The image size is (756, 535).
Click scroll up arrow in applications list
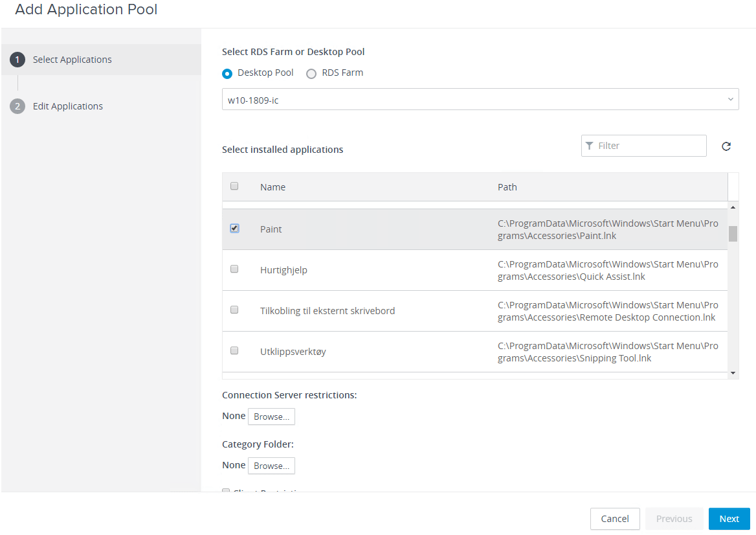tap(733, 207)
